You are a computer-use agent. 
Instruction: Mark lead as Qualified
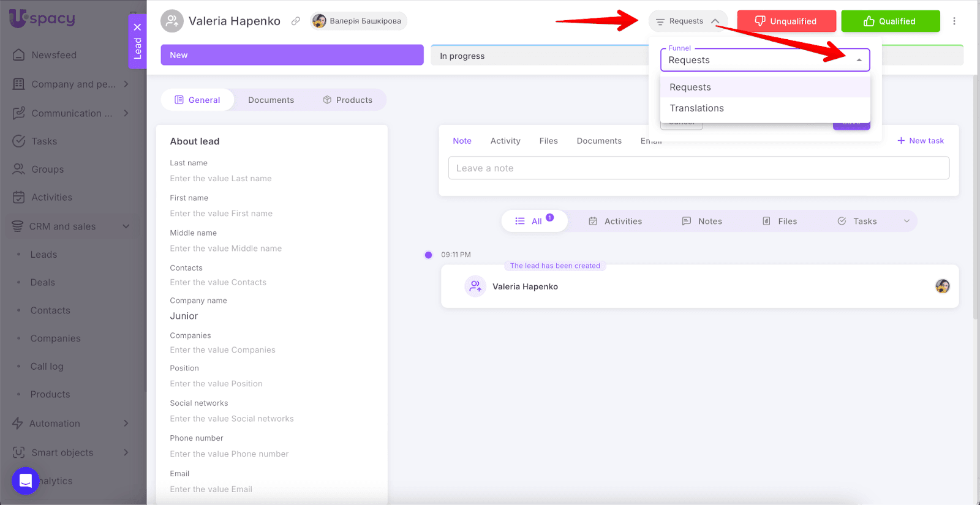[x=890, y=21]
